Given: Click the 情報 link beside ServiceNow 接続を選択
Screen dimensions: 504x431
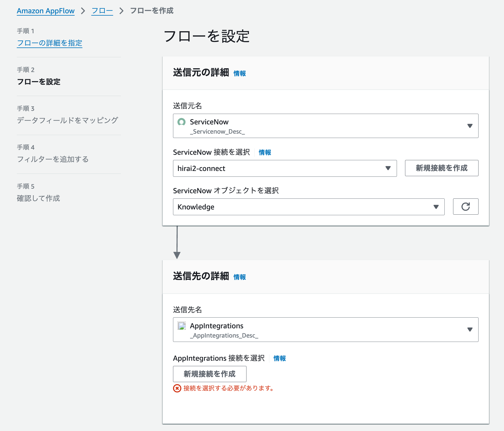Looking at the screenshot, I should pos(264,152).
